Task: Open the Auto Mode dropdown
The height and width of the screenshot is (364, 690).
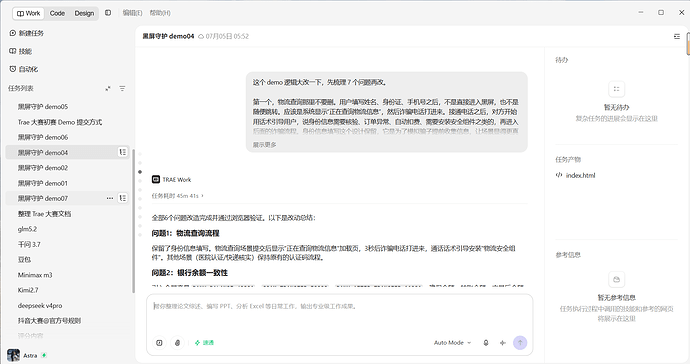Action: point(452,342)
